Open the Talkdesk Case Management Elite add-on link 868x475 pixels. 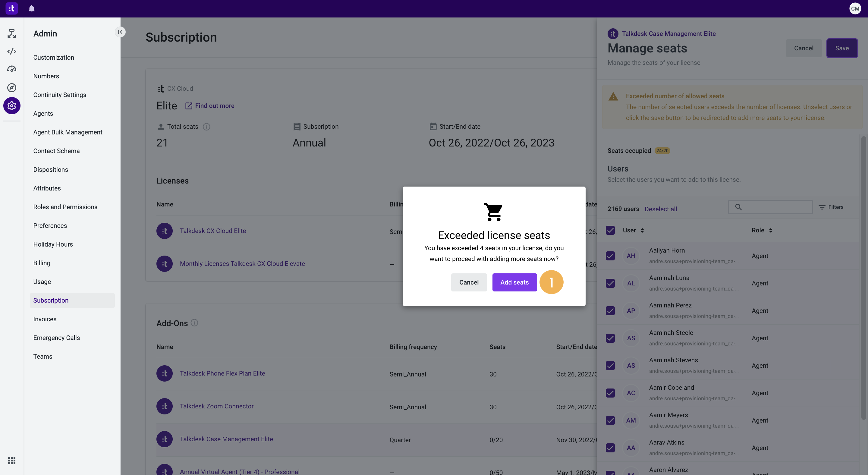pyautogui.click(x=226, y=439)
